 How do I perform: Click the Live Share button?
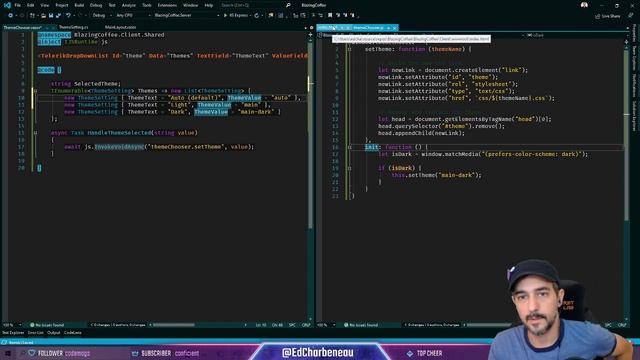[608, 16]
